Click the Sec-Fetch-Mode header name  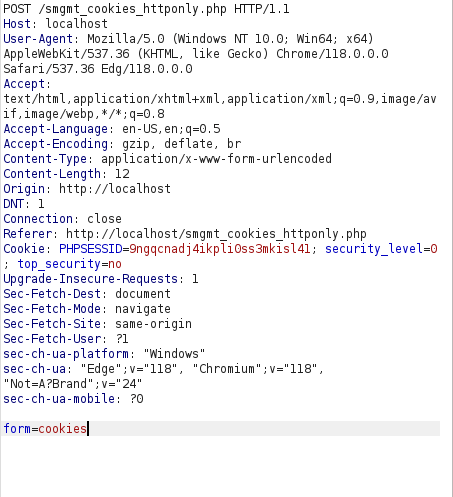(52, 309)
